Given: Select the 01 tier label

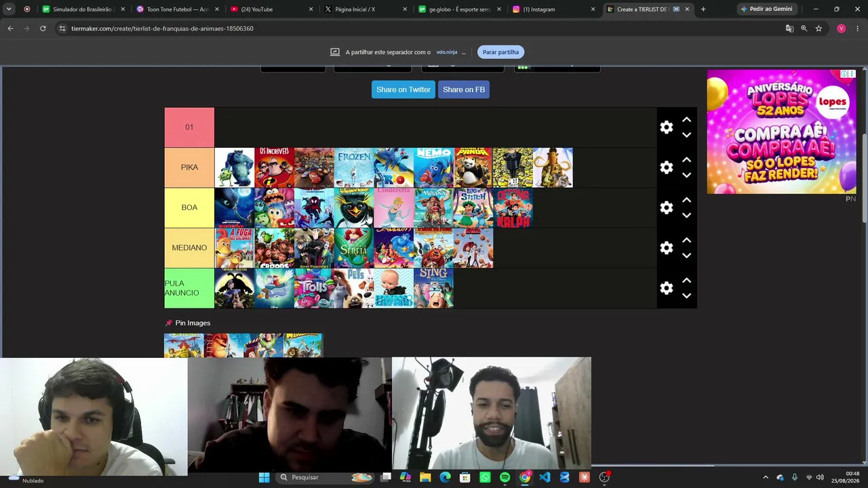Looking at the screenshot, I should [x=189, y=127].
